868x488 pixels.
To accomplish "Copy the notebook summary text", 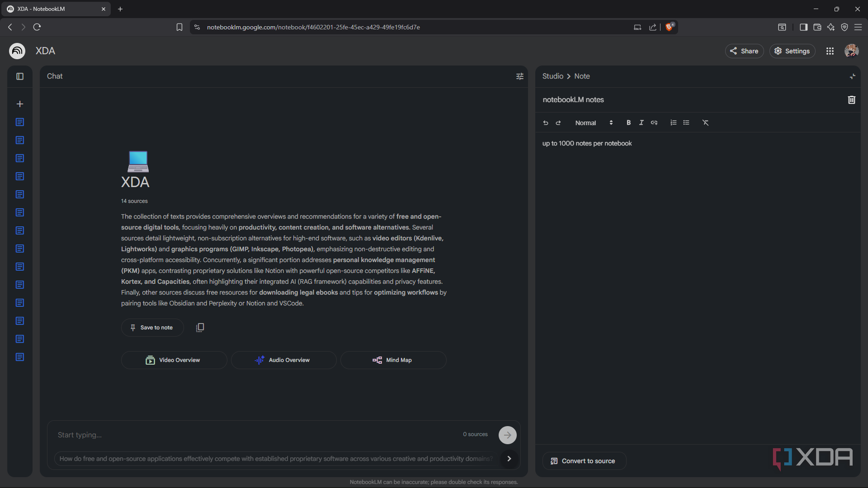I will (200, 328).
